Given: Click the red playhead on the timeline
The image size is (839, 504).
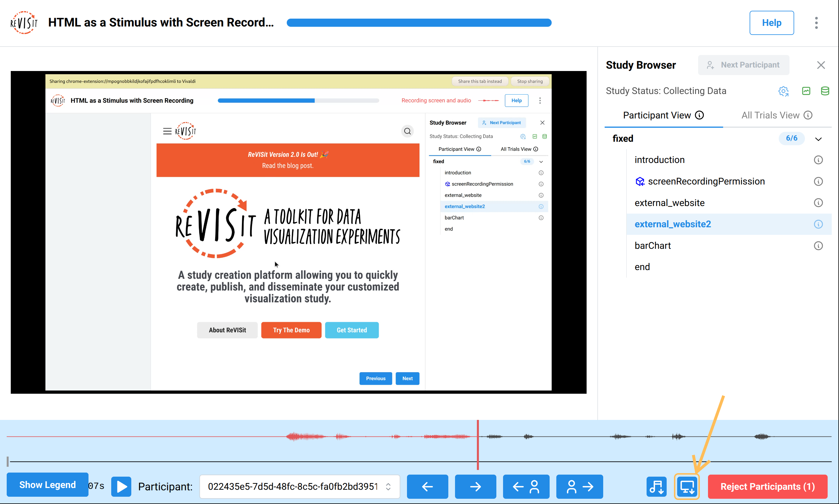Looking at the screenshot, I should [478, 445].
